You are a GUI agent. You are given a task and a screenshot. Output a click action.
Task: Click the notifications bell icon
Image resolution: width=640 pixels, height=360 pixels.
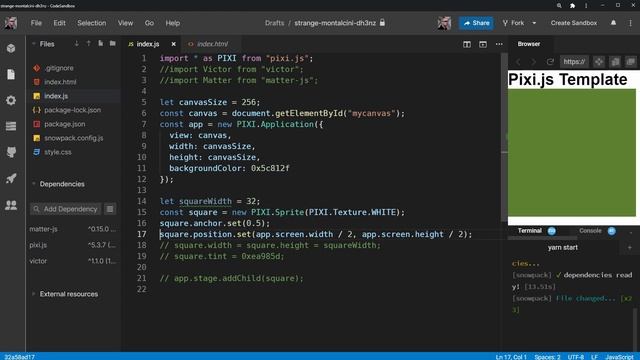tap(613, 23)
